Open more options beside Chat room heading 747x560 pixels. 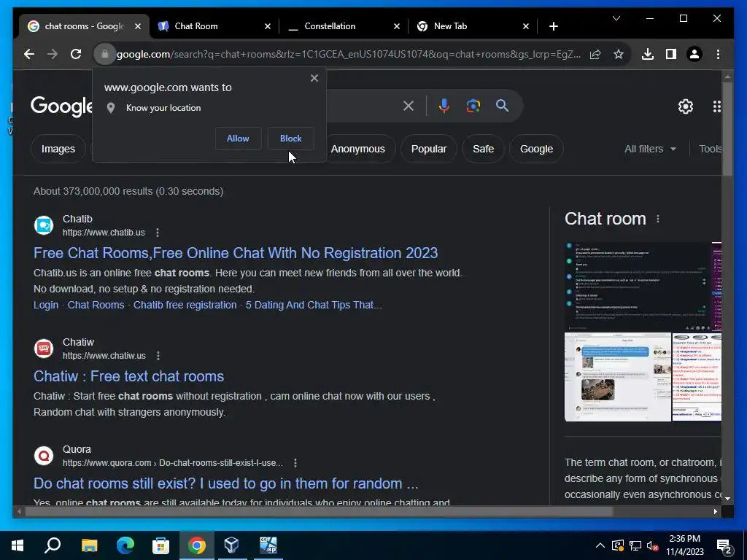(x=658, y=219)
